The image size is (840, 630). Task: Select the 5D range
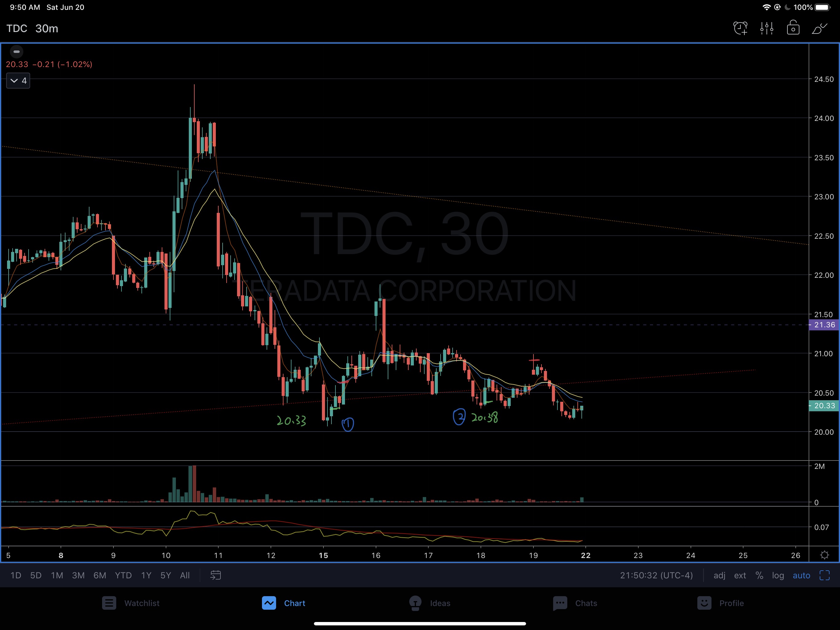36,575
